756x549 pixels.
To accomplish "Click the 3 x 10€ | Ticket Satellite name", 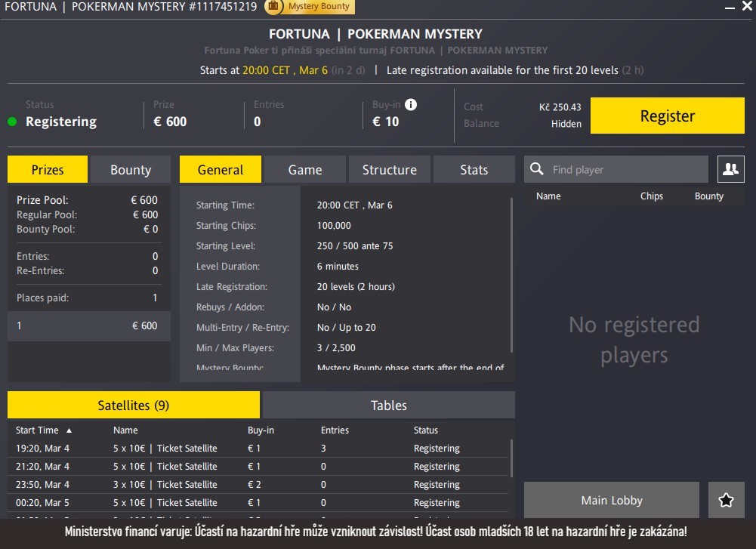I will (165, 484).
